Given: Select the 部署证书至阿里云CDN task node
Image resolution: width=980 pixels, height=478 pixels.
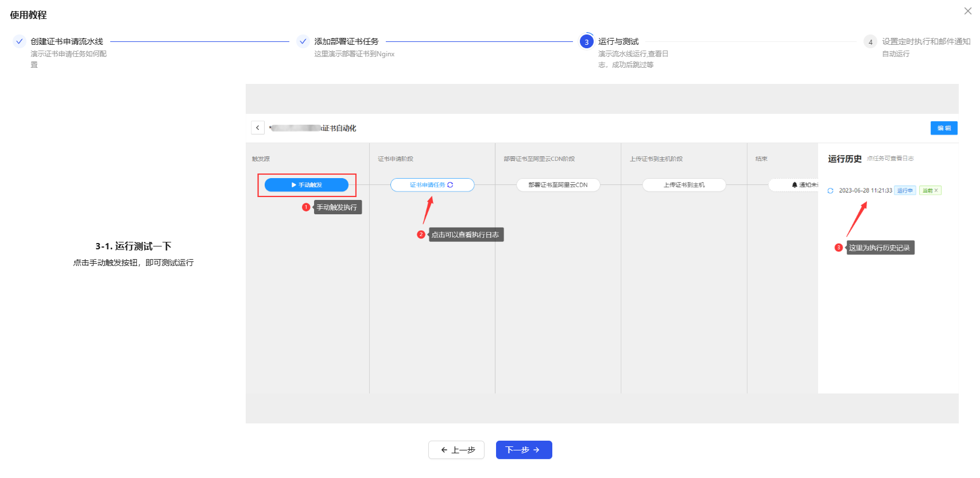Looking at the screenshot, I should (x=558, y=185).
